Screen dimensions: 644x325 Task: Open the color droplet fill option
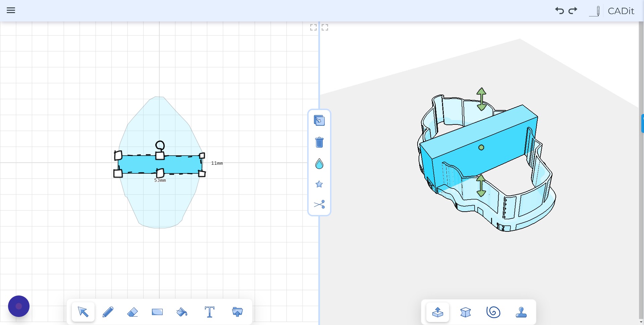319,164
